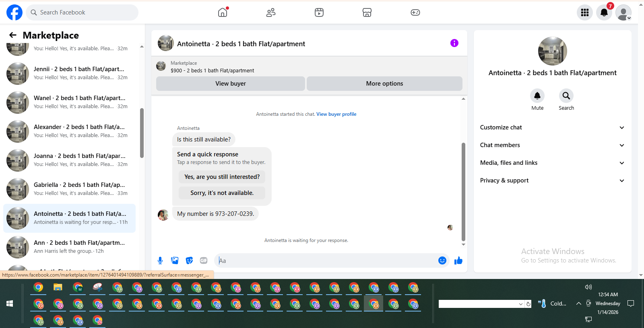Mute the conversation with bell icon
644x328 pixels.
[x=537, y=96]
